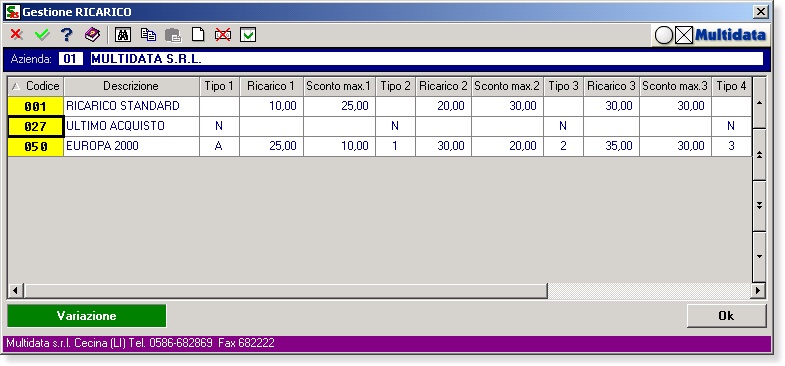The width and height of the screenshot is (785, 366).
Task: Click the Ricarico 1 value 10,00
Action: 271,106
